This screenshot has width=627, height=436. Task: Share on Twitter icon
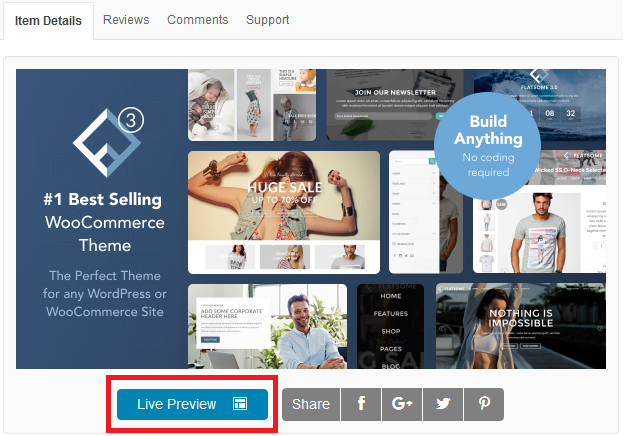(443, 404)
